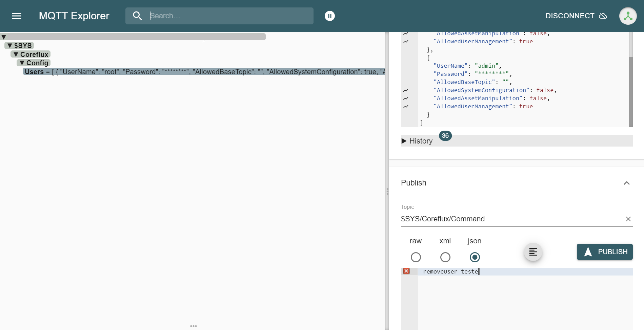Select the raw payload format

416,257
